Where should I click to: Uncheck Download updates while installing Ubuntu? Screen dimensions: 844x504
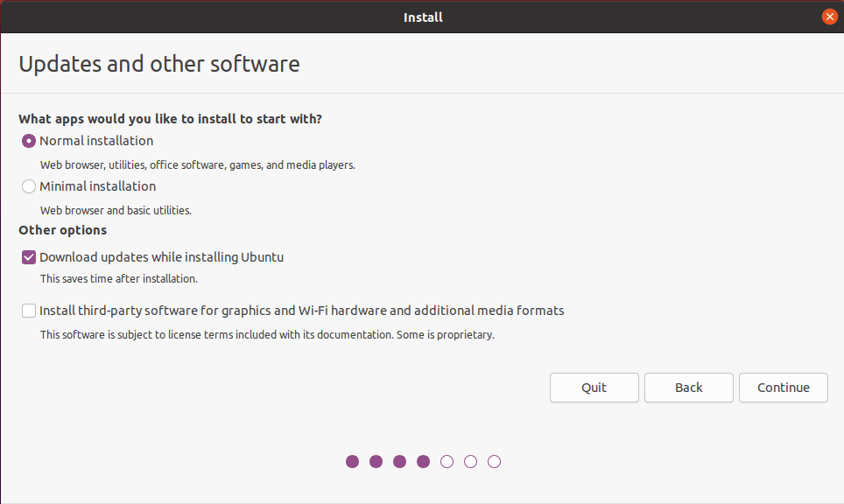28,256
